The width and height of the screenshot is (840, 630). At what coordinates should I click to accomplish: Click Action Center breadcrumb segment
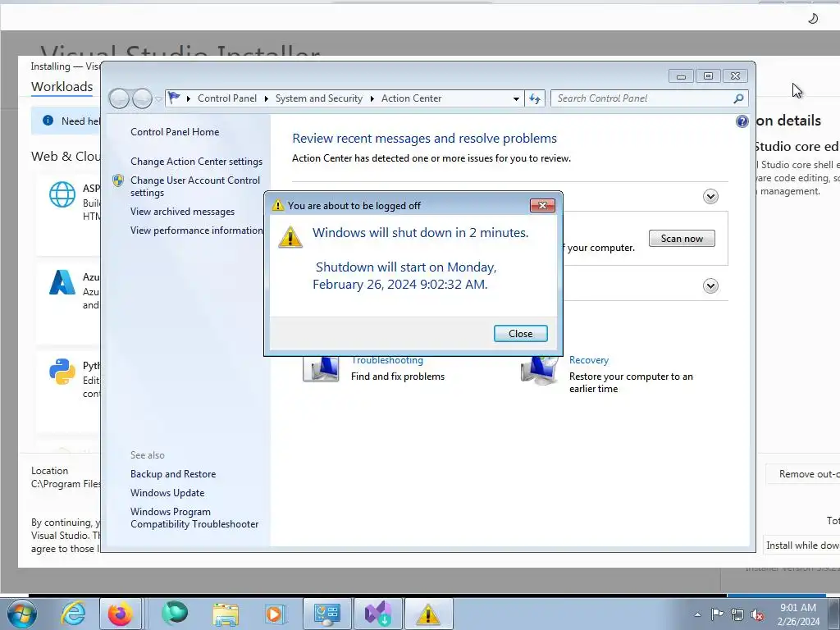point(412,98)
